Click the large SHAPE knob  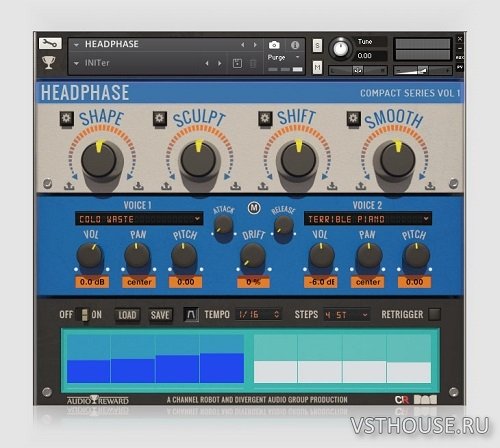tap(99, 160)
